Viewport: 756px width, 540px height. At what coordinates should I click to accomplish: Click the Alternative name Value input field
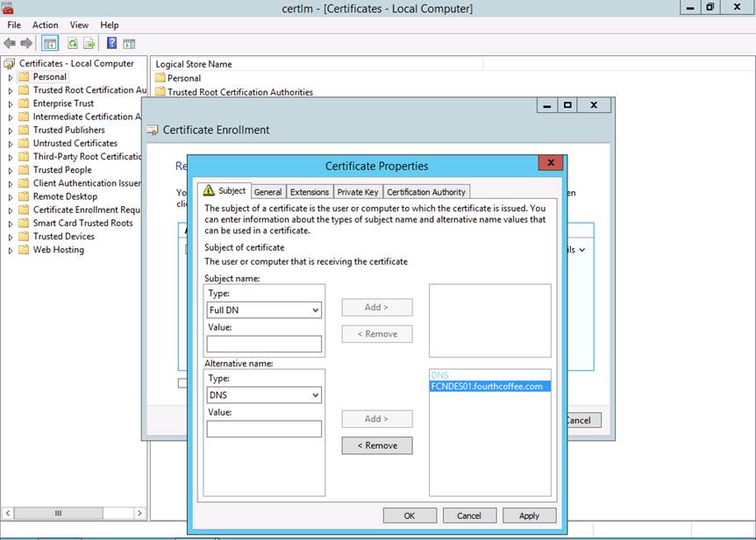pyautogui.click(x=264, y=429)
